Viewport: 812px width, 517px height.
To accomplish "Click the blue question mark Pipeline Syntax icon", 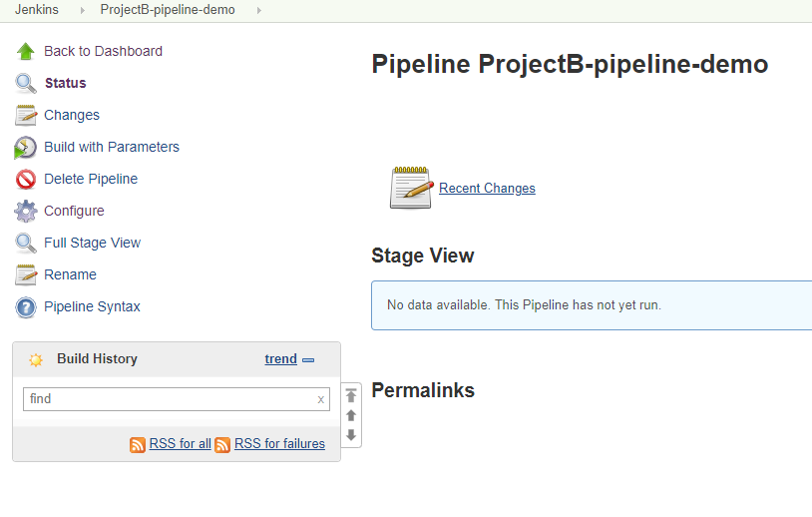I will (25, 307).
